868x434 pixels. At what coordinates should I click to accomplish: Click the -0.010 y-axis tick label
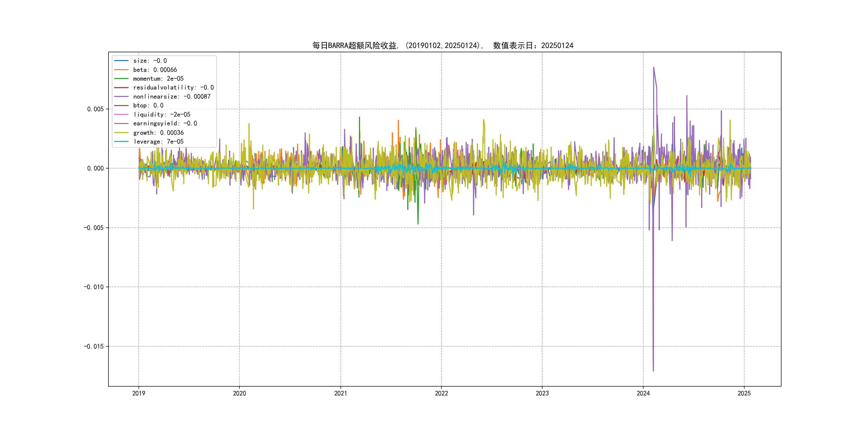pos(94,287)
